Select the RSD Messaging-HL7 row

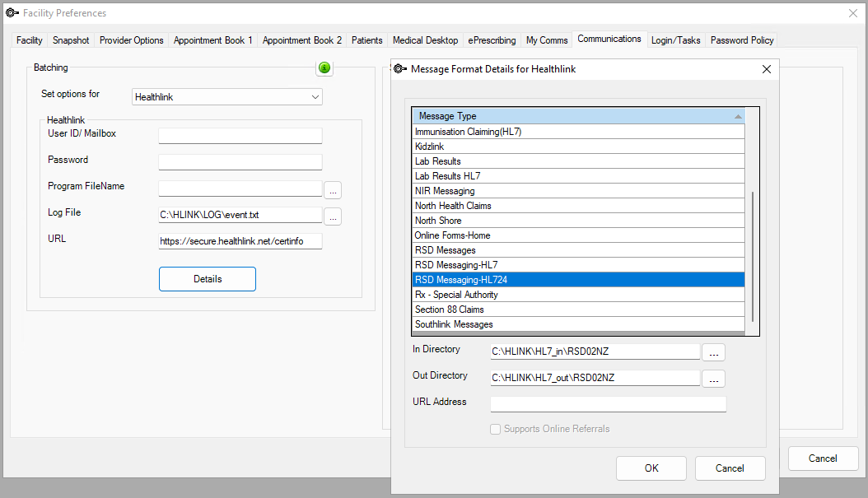point(578,265)
